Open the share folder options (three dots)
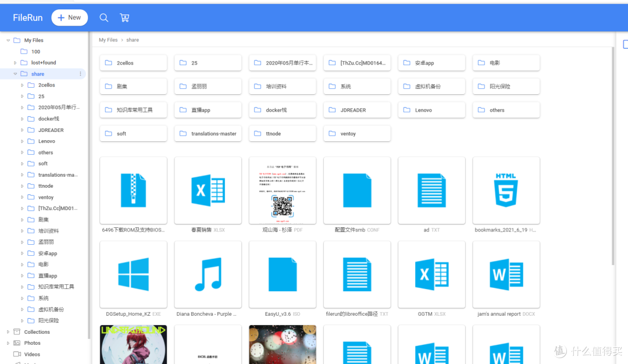The height and width of the screenshot is (364, 628). tap(80, 74)
